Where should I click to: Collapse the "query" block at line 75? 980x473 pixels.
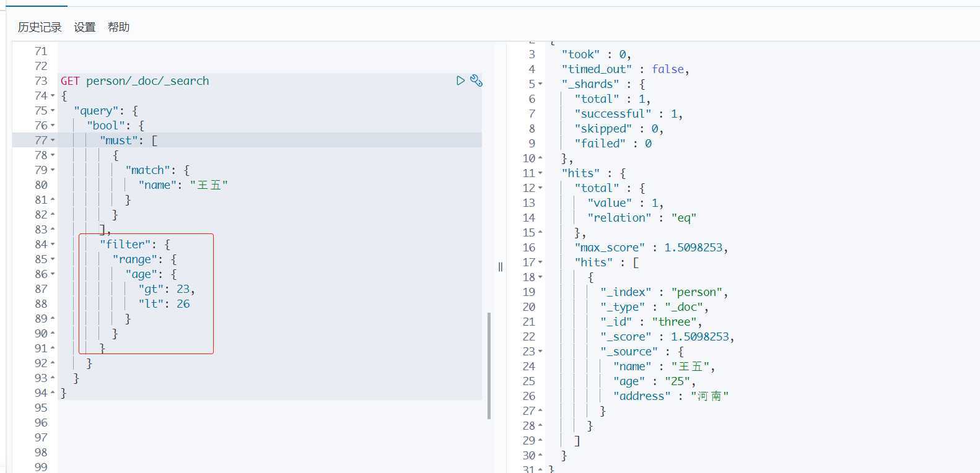tap(53, 111)
